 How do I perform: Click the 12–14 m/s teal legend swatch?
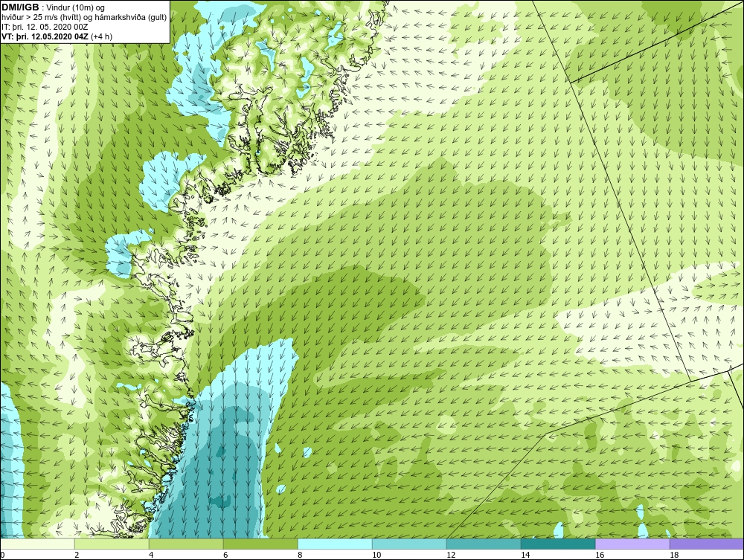pos(484,544)
